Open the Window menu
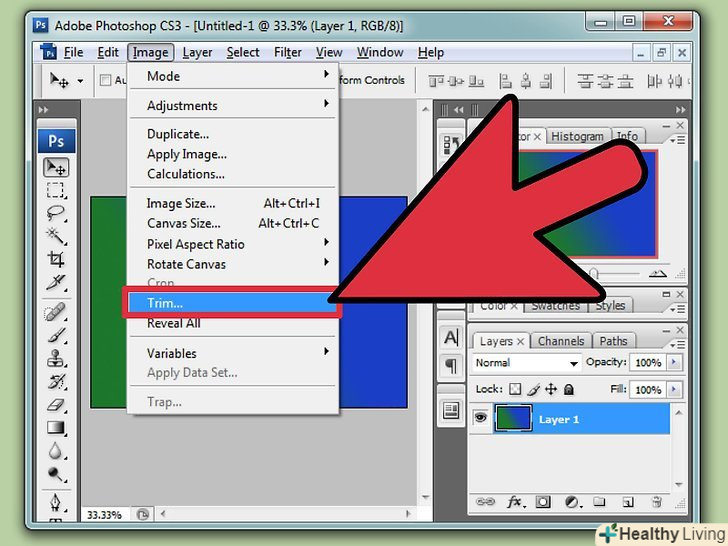This screenshot has width=728, height=546. click(x=380, y=52)
